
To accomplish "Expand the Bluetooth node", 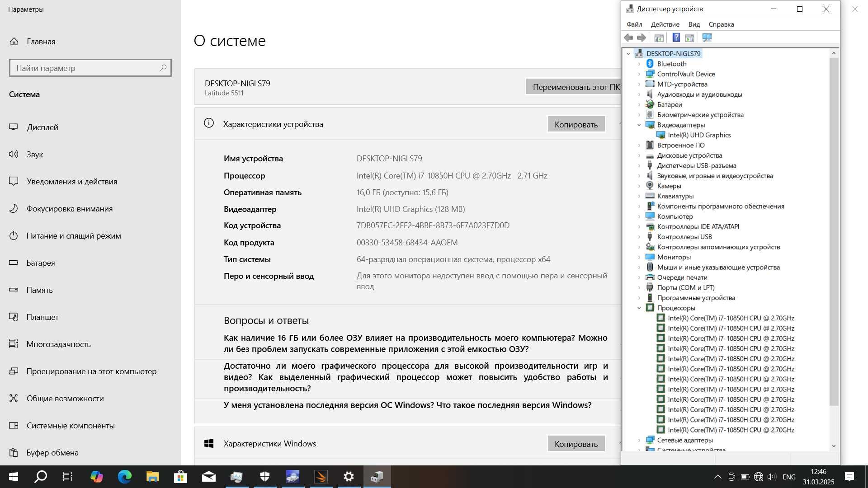I will pos(639,64).
